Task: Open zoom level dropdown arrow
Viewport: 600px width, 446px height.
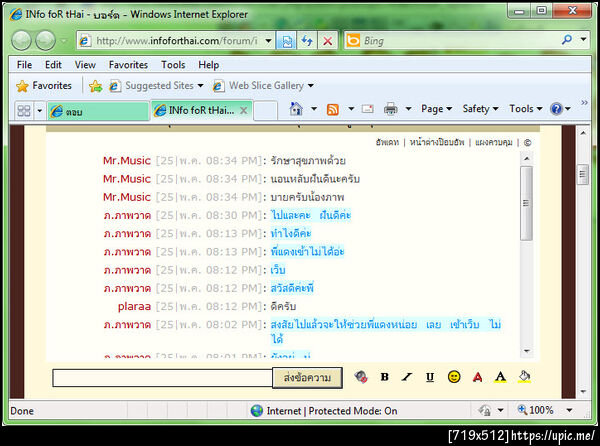Action: 569,410
